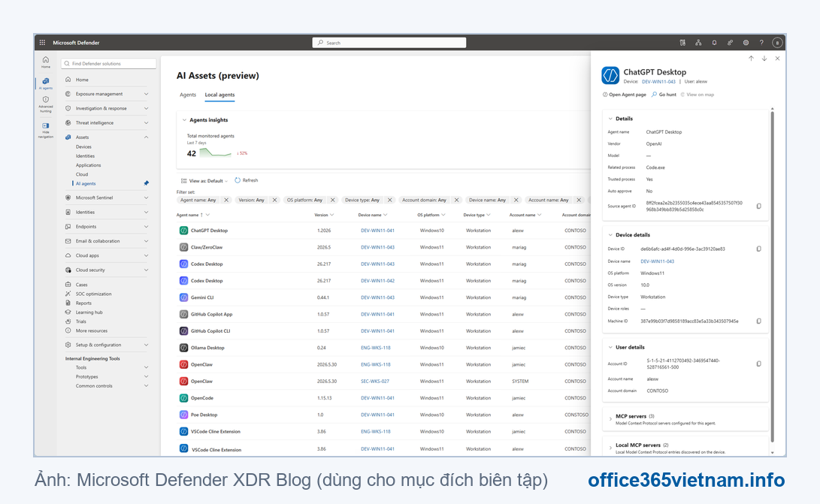
Task: Click Open Agent page
Action: coord(625,95)
